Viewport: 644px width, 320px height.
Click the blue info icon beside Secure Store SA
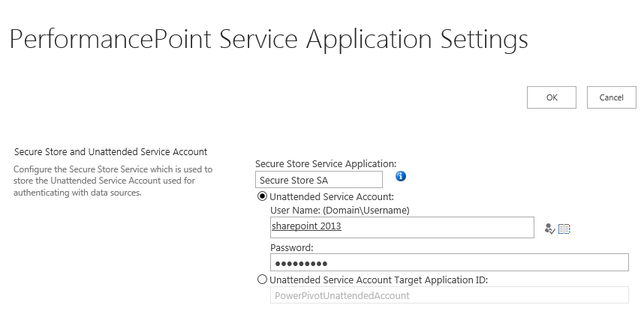401,176
